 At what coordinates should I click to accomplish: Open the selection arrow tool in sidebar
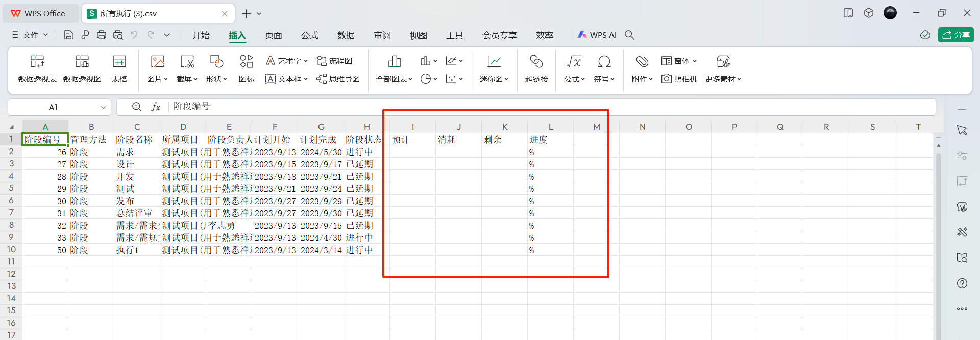pyautogui.click(x=962, y=130)
